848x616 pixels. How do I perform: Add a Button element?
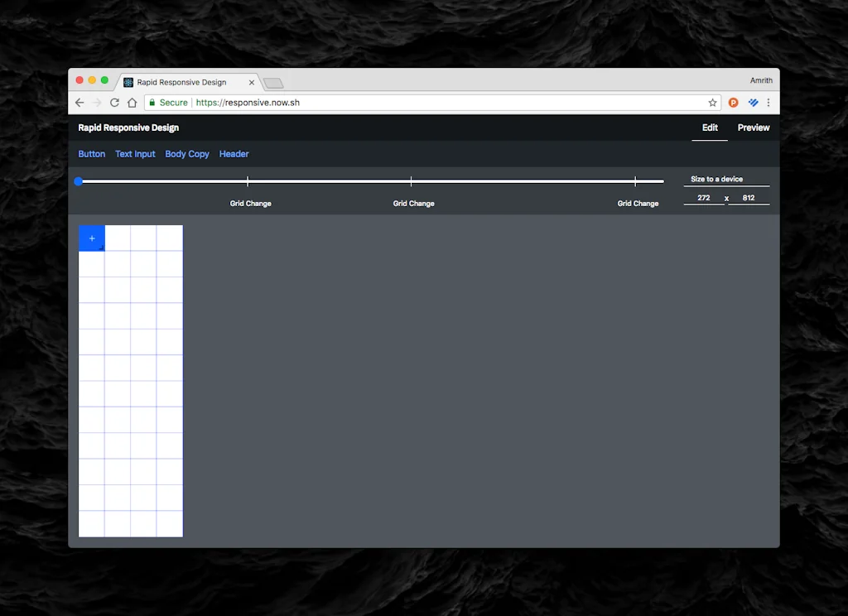(91, 154)
